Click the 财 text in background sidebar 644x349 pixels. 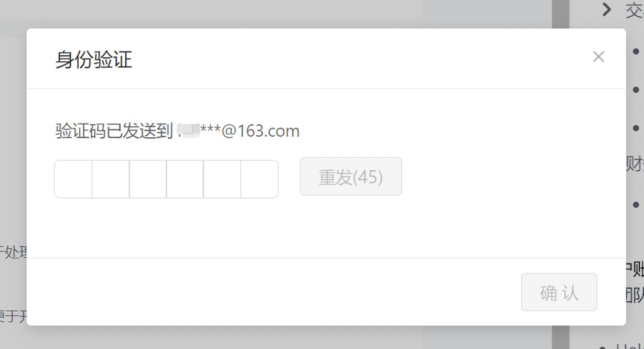point(635,164)
